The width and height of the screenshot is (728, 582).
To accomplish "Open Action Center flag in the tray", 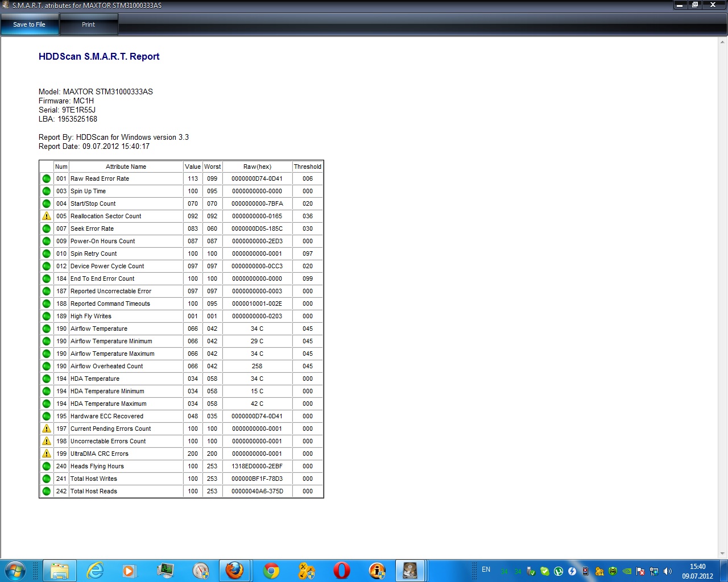I will point(640,571).
